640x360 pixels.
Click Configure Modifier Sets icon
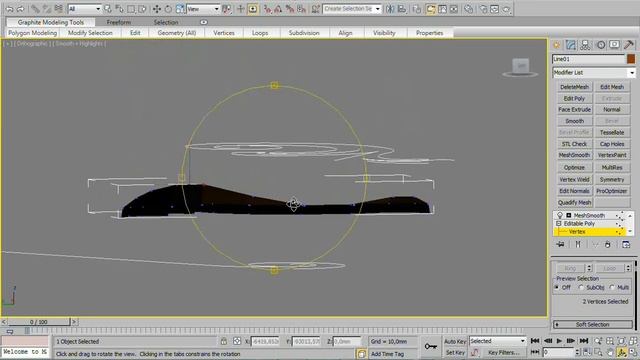tap(626, 244)
